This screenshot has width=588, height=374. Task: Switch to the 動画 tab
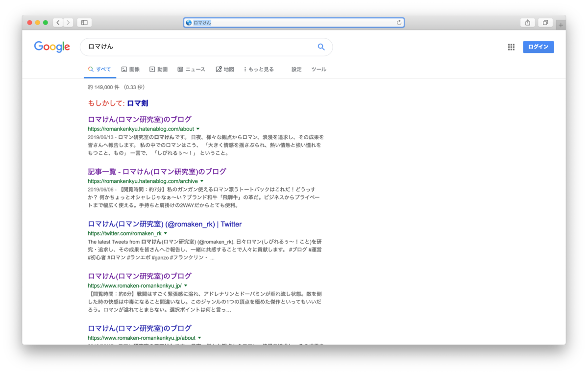(x=158, y=70)
